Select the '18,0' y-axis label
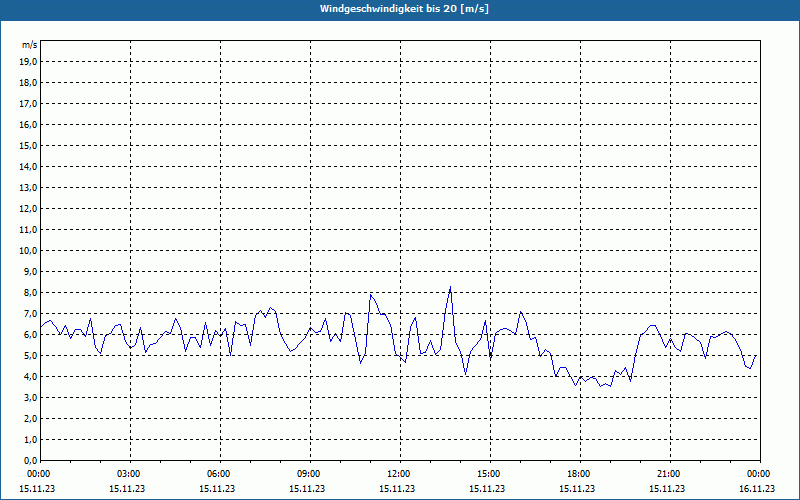 coord(28,83)
